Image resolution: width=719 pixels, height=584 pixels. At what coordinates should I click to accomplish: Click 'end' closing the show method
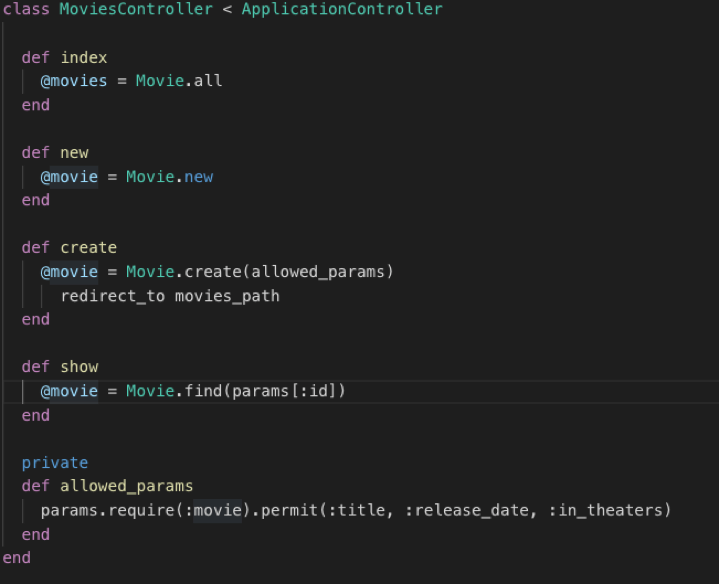(x=36, y=415)
